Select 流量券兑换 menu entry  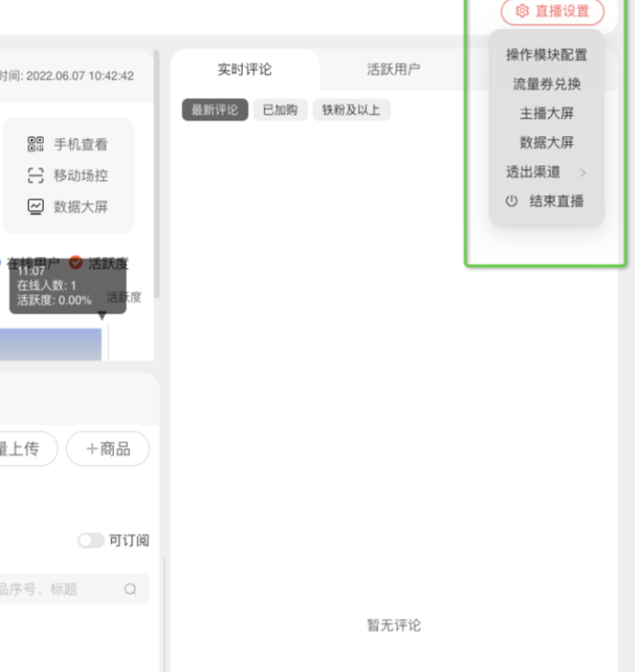[x=546, y=84]
